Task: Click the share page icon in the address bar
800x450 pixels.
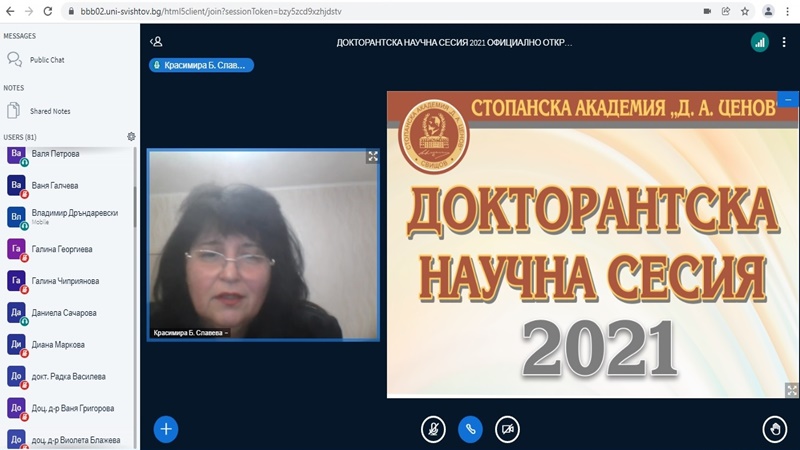Action: pyautogui.click(x=726, y=11)
